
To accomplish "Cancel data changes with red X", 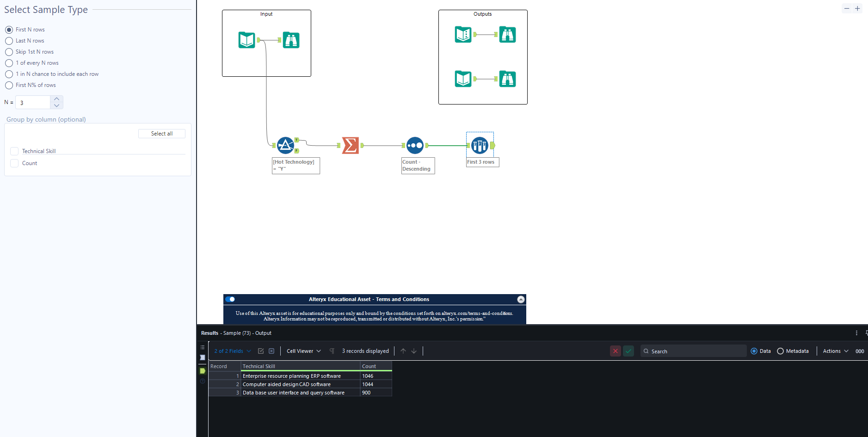I will [616, 351].
